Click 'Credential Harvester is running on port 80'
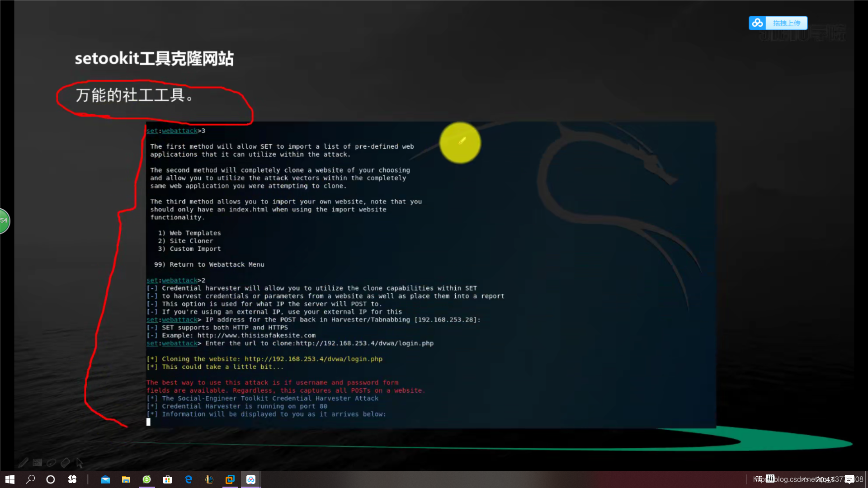The height and width of the screenshot is (488, 868). (x=237, y=406)
